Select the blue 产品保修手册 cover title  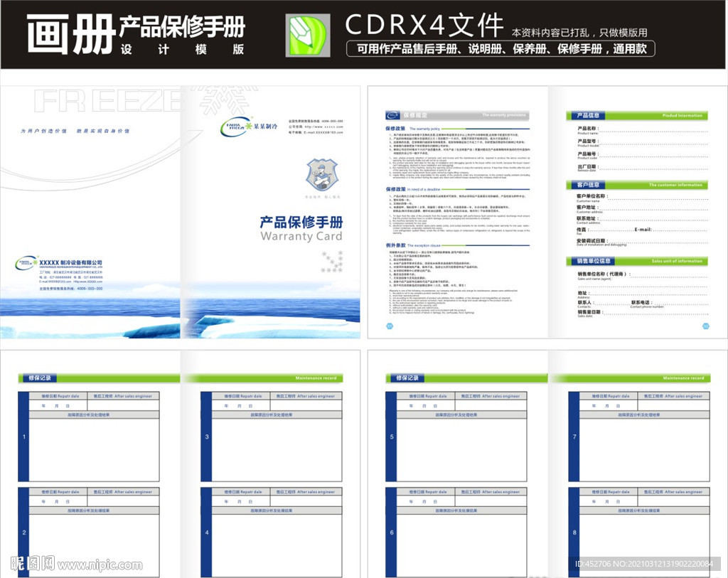pyautogui.click(x=301, y=222)
